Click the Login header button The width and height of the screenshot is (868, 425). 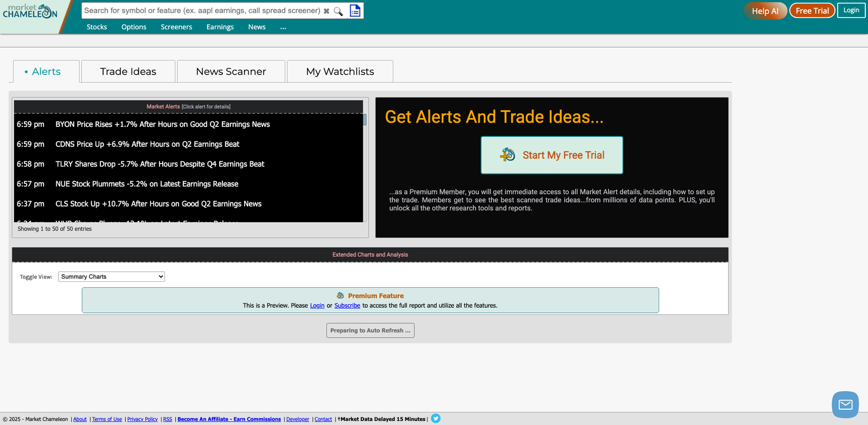pos(851,10)
